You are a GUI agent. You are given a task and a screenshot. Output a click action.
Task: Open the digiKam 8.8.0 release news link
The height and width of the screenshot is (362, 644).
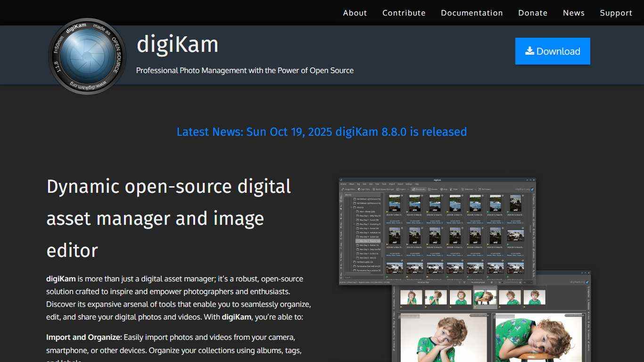[x=322, y=132]
